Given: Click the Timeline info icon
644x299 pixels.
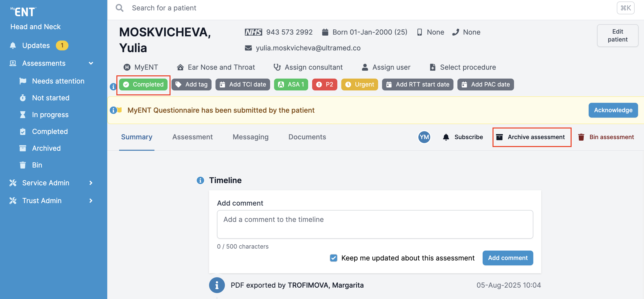Looking at the screenshot, I should click(200, 180).
